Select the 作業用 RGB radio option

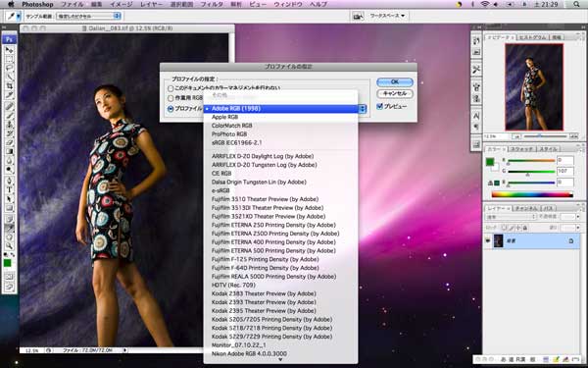click(171, 98)
